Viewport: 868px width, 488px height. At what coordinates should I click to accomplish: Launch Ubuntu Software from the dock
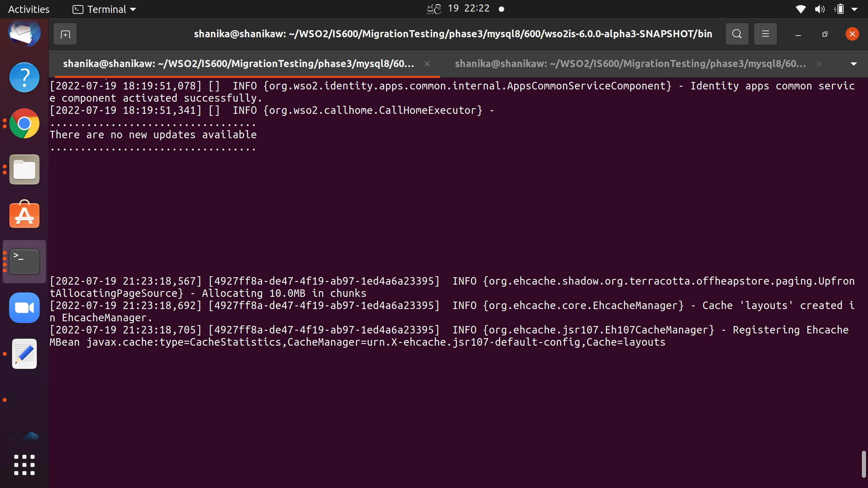[24, 215]
